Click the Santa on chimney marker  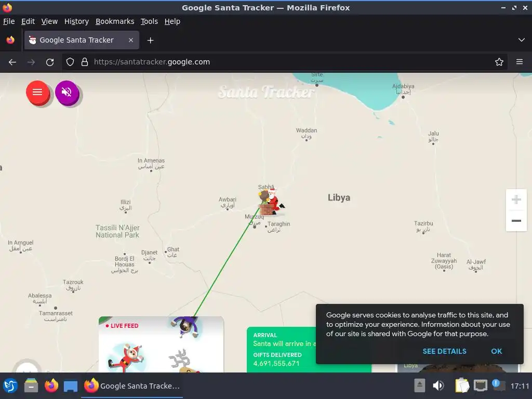pyautogui.click(x=271, y=203)
